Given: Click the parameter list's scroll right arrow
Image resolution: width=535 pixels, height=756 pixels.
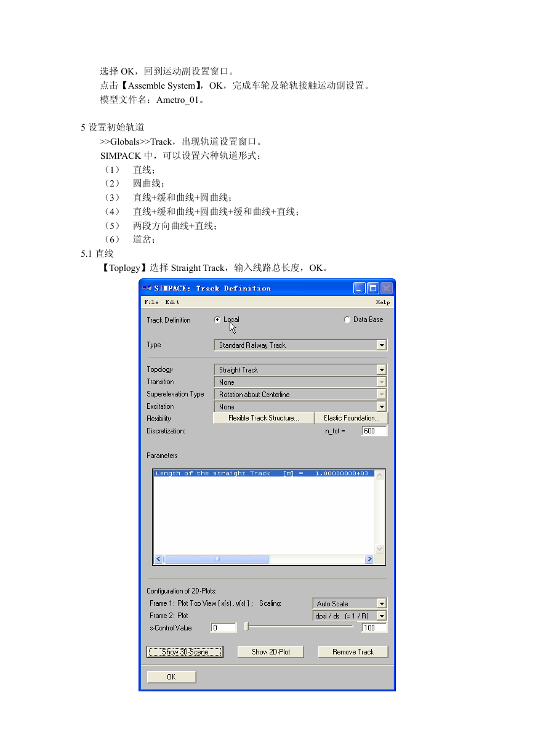Looking at the screenshot, I should (x=369, y=559).
